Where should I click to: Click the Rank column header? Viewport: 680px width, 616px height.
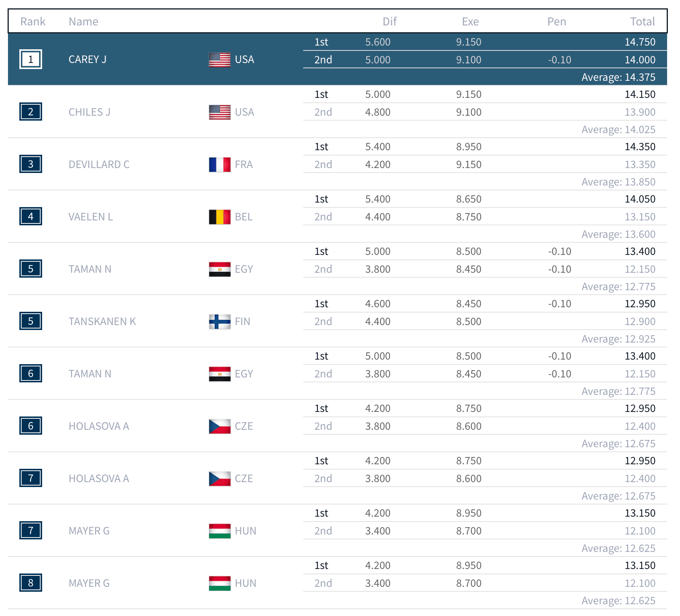click(33, 22)
